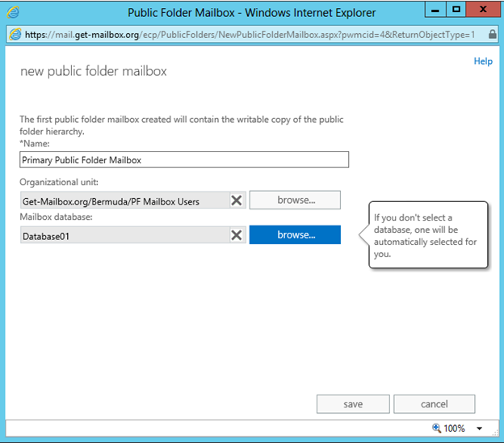Viewport: 504px width, 443px height.
Task: Open the Help link
Action: (x=483, y=61)
